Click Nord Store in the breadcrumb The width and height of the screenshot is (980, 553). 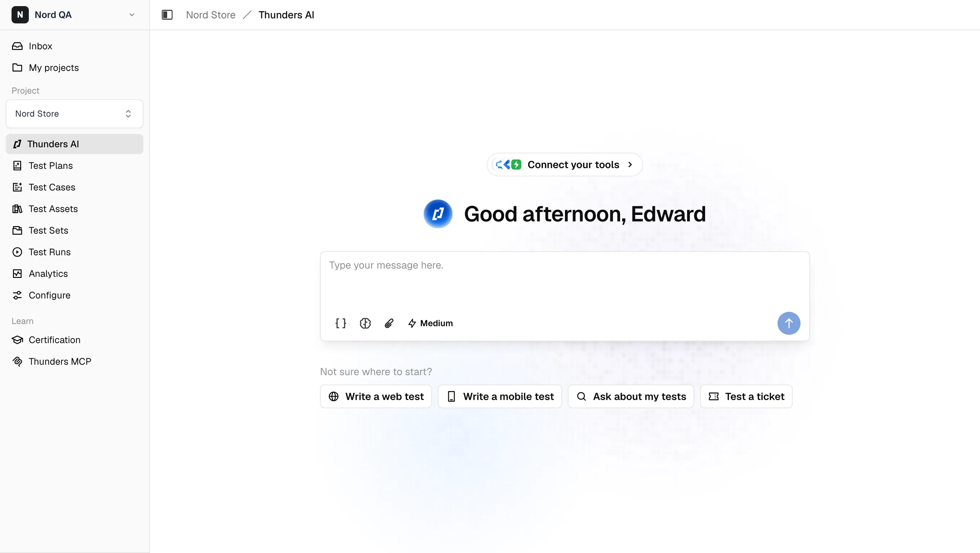pos(211,15)
